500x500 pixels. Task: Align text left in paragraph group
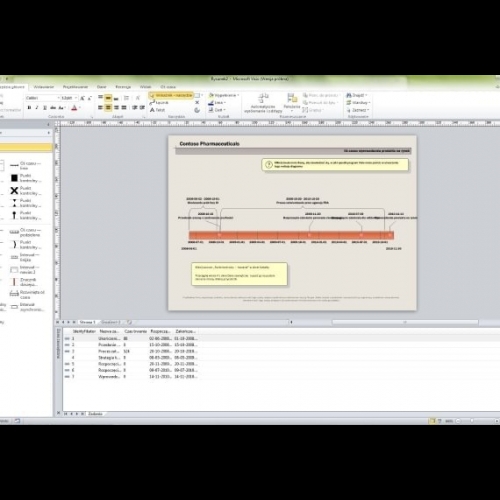coord(100,108)
